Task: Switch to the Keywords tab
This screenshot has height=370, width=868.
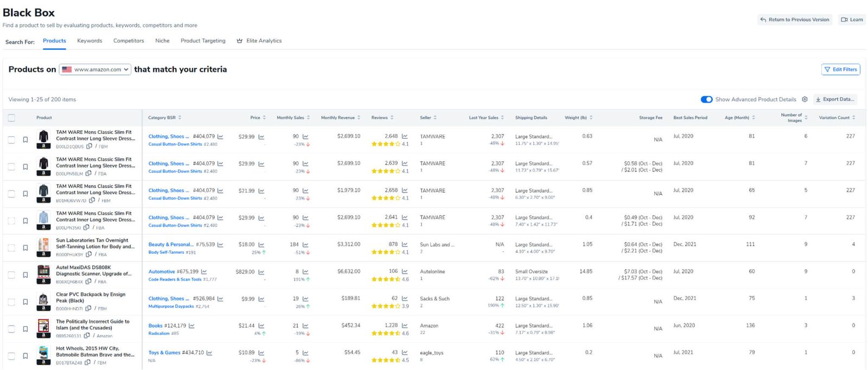Action: (90, 41)
